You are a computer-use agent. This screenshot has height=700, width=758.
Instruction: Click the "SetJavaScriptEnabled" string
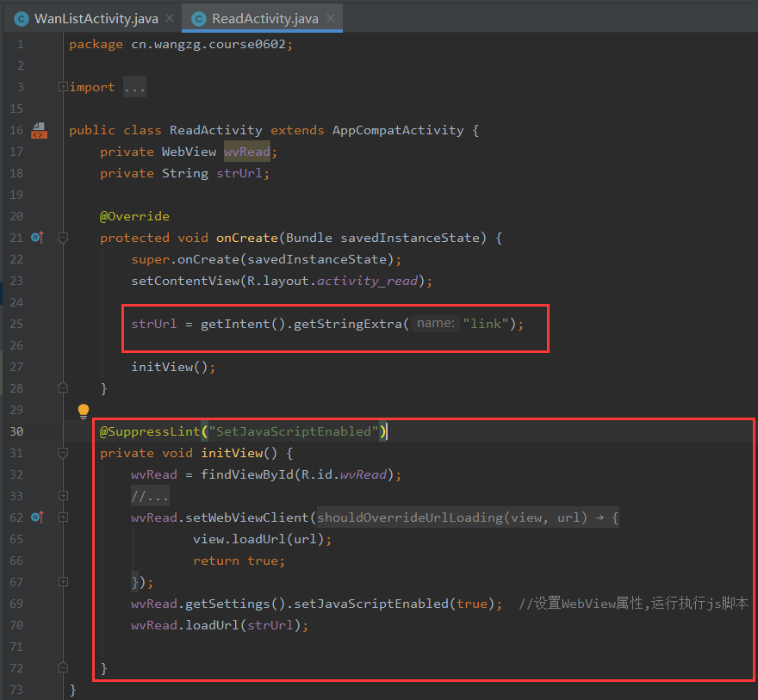click(x=293, y=431)
